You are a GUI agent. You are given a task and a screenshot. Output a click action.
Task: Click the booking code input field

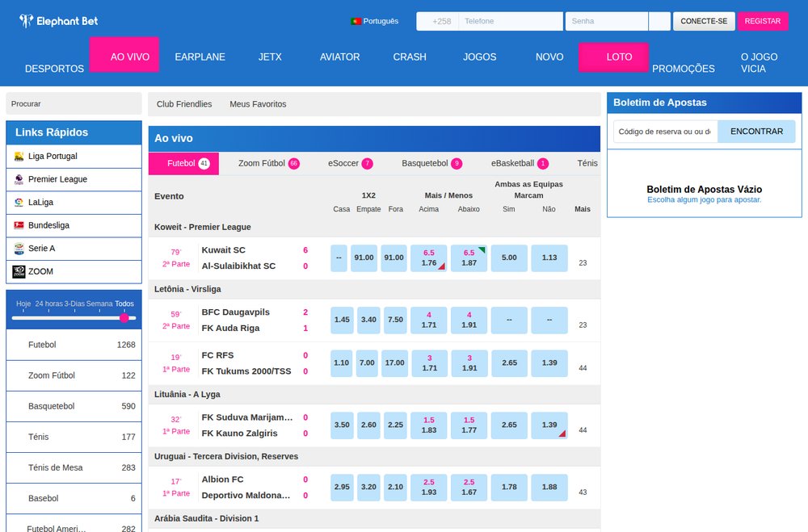click(x=665, y=132)
